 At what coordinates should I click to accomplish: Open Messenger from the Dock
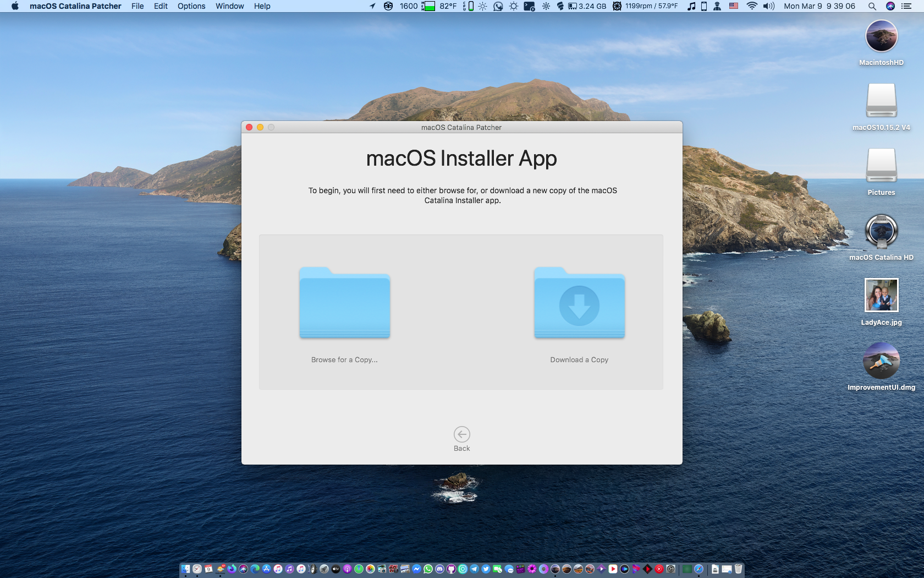tap(416, 569)
